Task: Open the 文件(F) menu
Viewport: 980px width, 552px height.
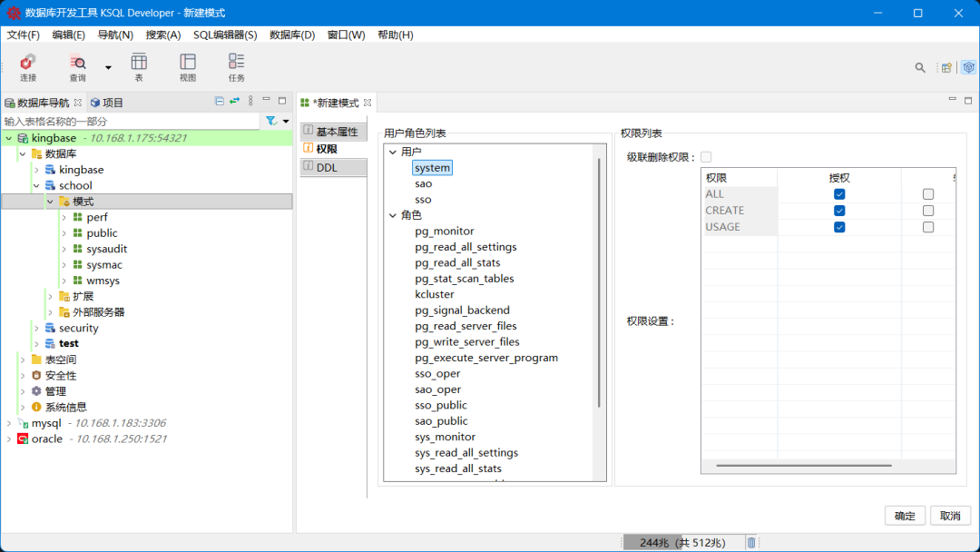Action: tap(23, 35)
